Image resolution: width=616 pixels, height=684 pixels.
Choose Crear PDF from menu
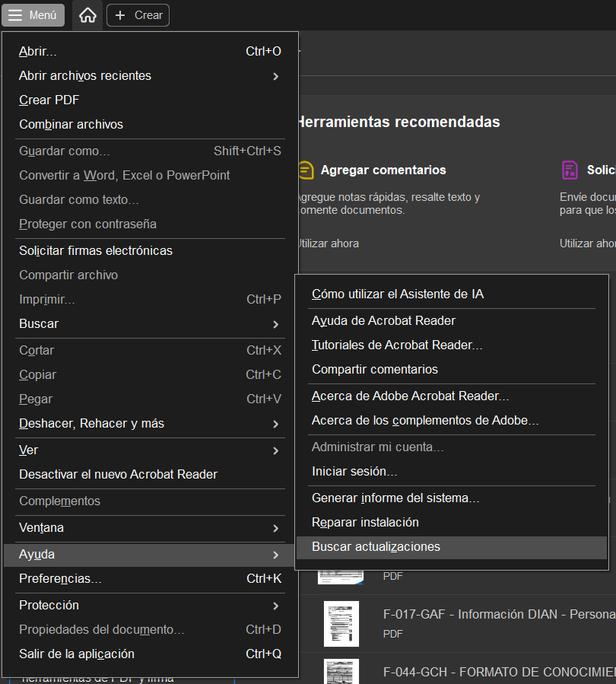tap(150, 100)
